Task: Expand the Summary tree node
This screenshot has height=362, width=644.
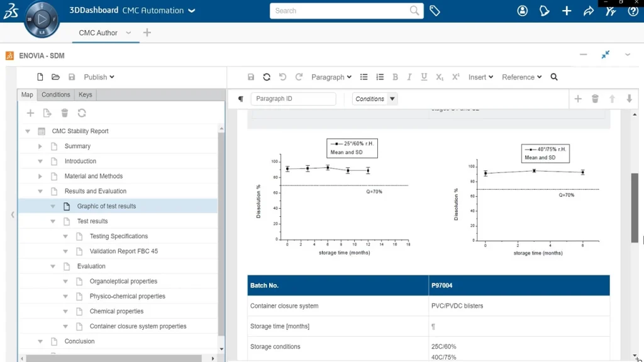Action: pos(40,146)
